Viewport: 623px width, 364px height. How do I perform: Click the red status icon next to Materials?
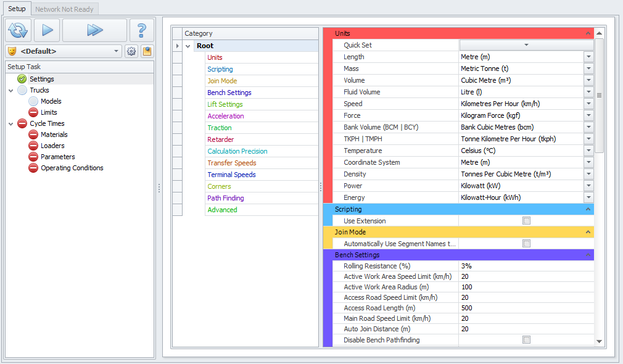(x=33, y=134)
